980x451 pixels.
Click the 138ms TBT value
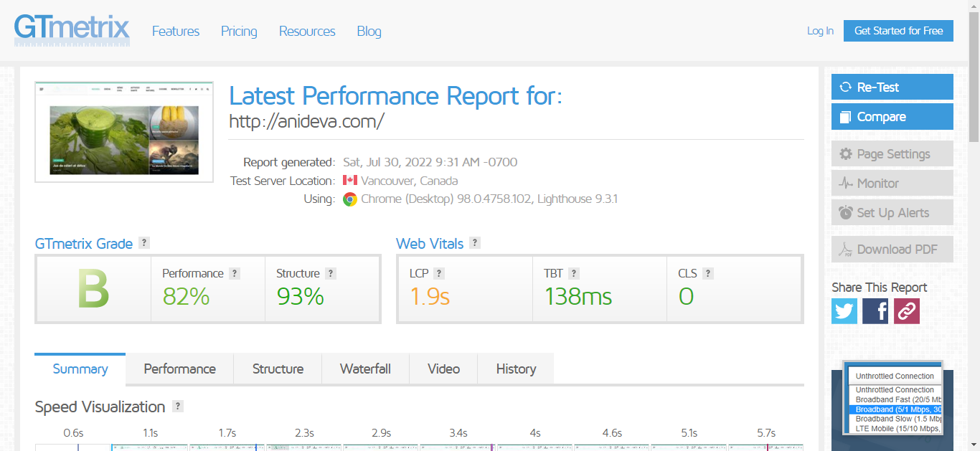[578, 296]
